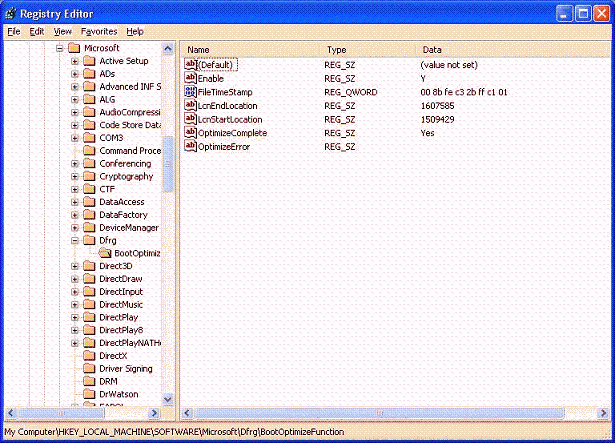This screenshot has height=443, width=615.
Task: Click the Command Processor folder icon
Action: tap(89, 151)
